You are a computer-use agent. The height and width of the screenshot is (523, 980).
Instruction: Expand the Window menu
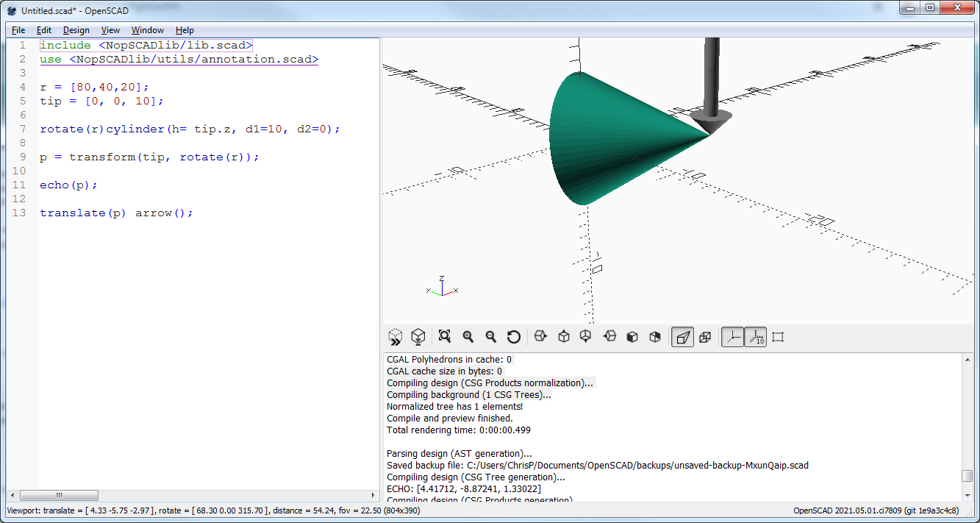pos(147,30)
